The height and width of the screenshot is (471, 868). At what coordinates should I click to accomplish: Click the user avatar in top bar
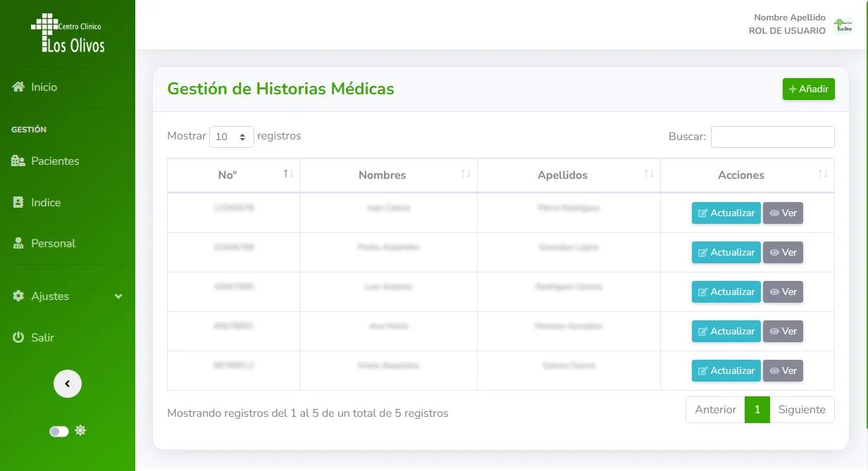(x=843, y=25)
